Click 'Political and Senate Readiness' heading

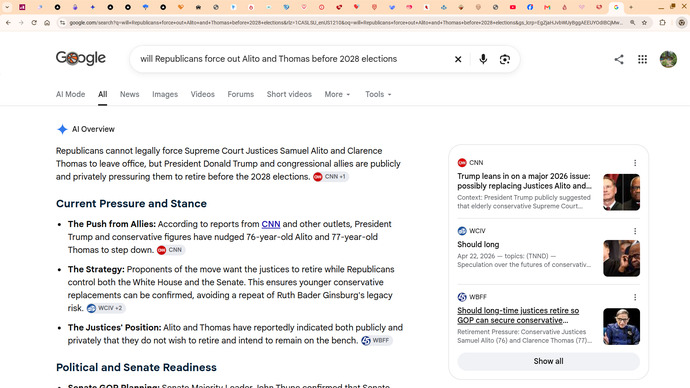tap(136, 367)
